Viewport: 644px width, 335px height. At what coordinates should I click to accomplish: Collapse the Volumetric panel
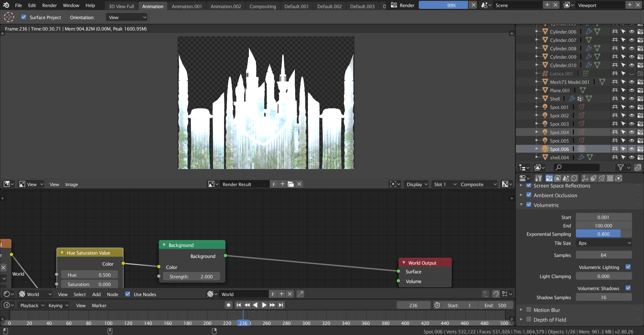coord(521,205)
